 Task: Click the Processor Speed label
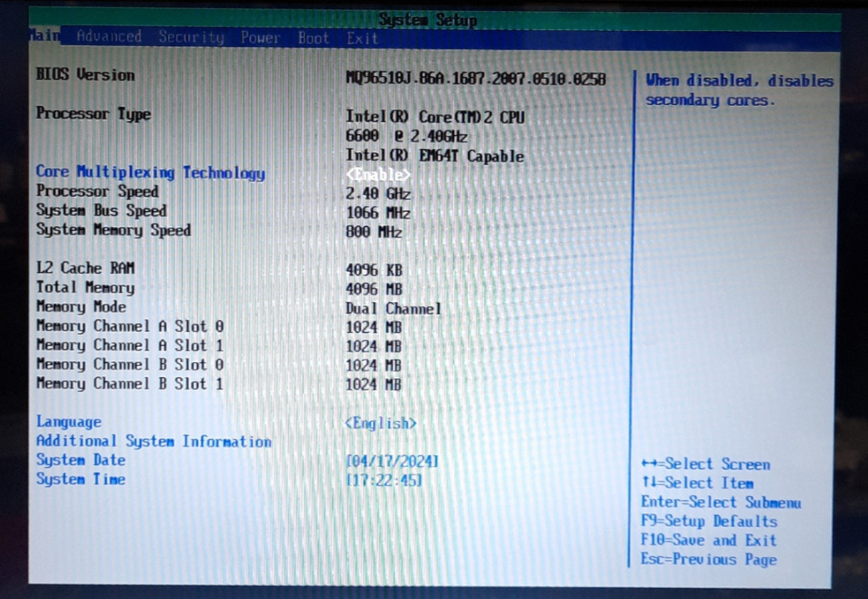[97, 191]
